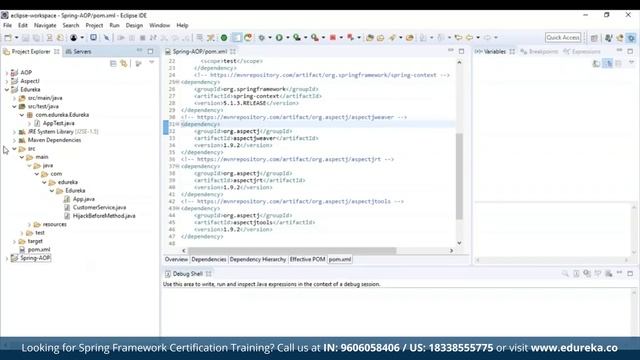Open Project Explorer view menu arrow
The image size is (640, 360).
151,63
